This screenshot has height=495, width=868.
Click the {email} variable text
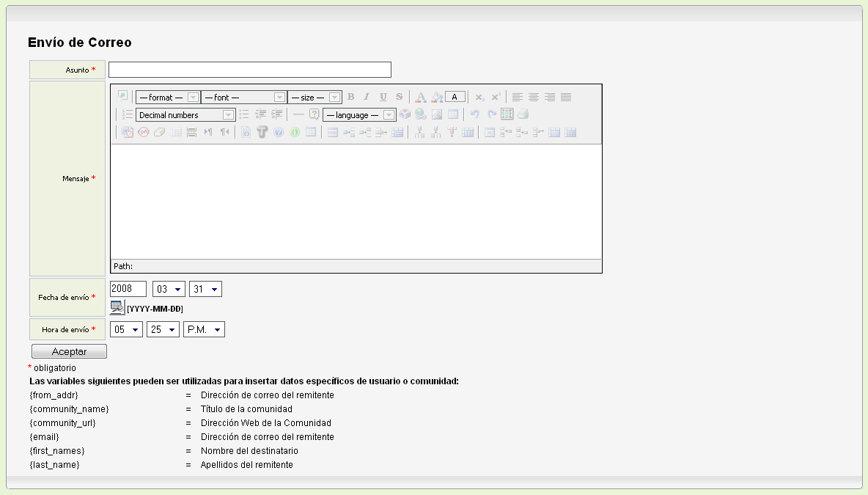(x=44, y=437)
